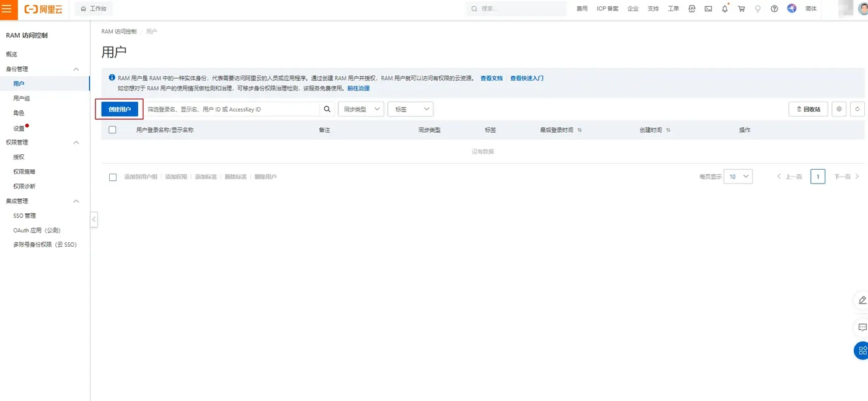
Task: Open the ICP 备案 menu
Action: point(608,9)
